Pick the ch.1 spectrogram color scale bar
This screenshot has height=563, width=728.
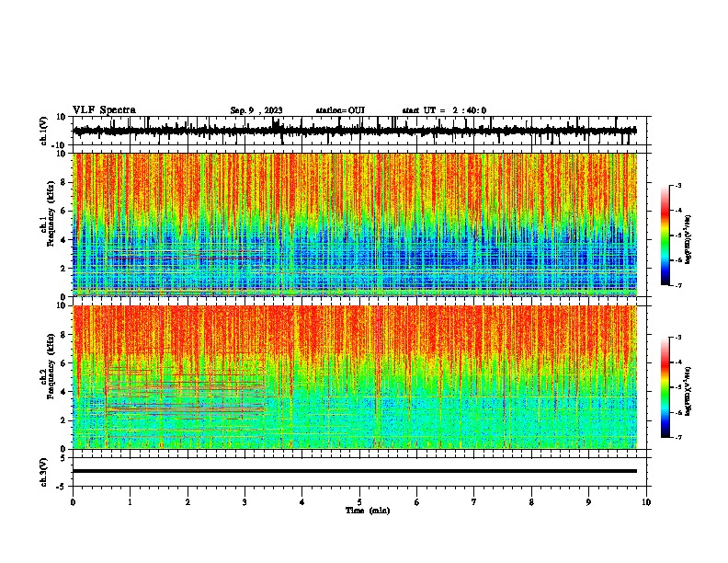[x=665, y=236]
